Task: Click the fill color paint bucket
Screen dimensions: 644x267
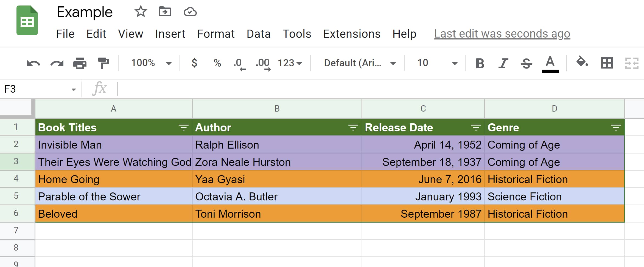Action: (x=582, y=62)
